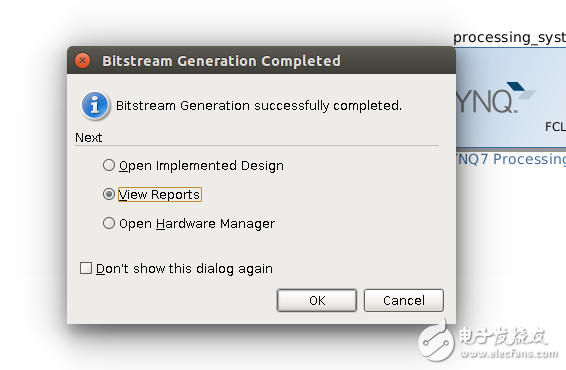
Task: Click the FCL port label on the block
Action: tap(555, 127)
